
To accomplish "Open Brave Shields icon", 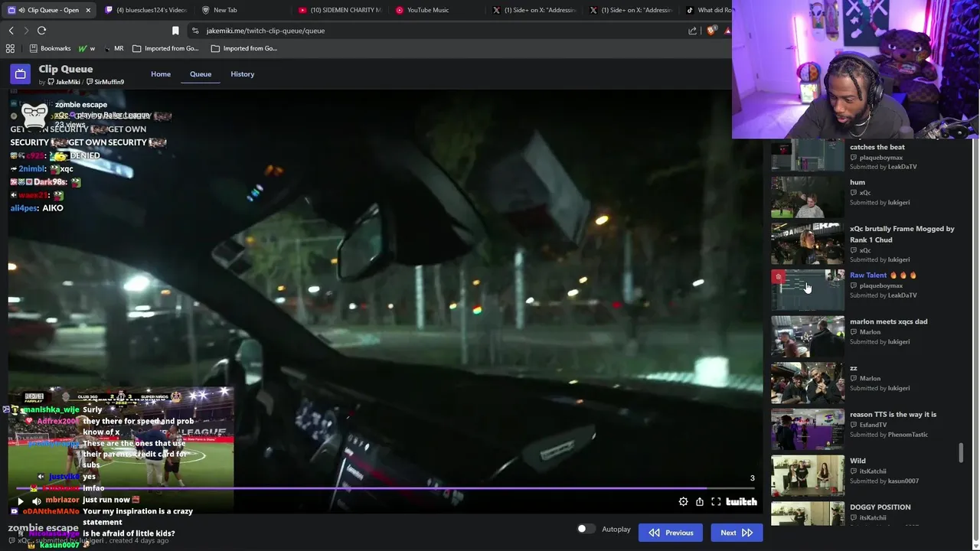I will tap(712, 31).
